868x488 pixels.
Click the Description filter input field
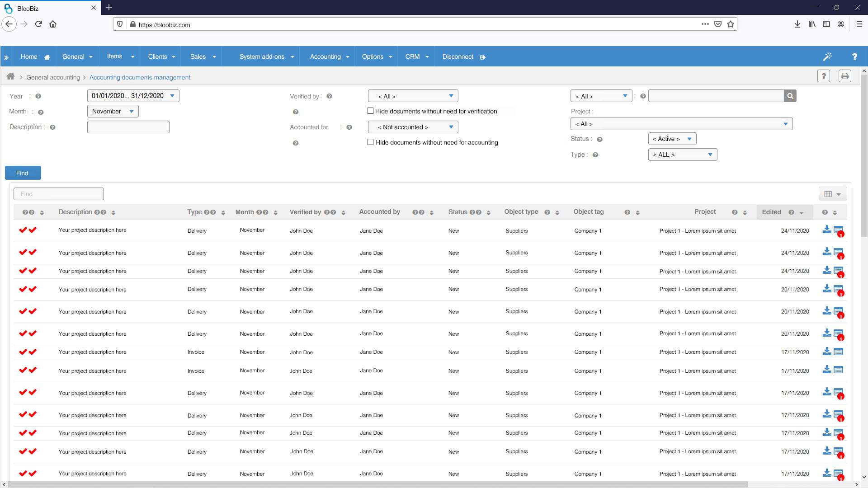(x=128, y=127)
